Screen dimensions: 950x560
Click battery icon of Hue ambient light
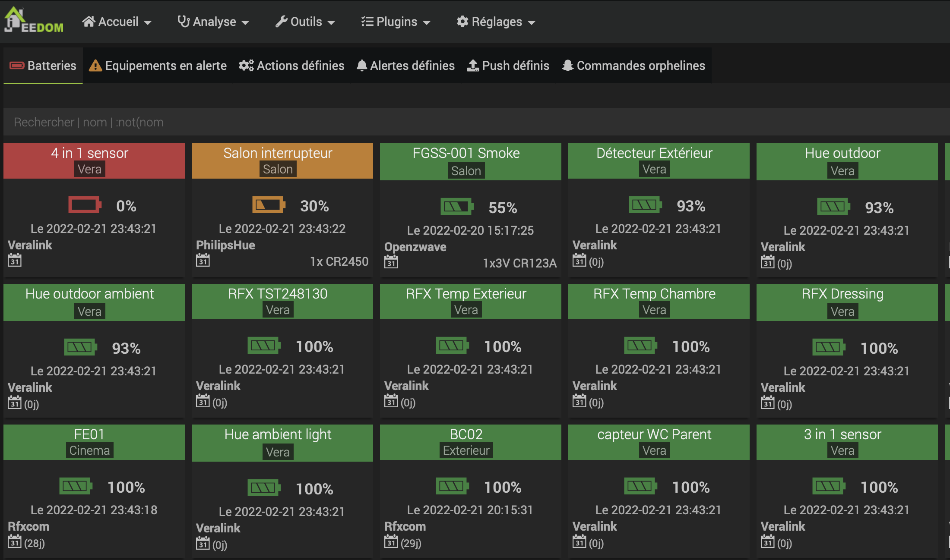point(264,488)
